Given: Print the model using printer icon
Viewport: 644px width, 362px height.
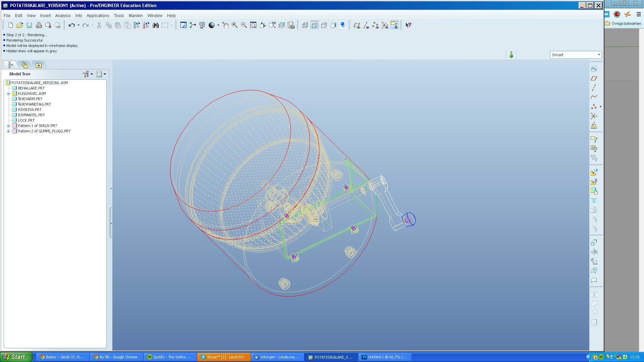Looking at the screenshot, I should click(x=39, y=25).
